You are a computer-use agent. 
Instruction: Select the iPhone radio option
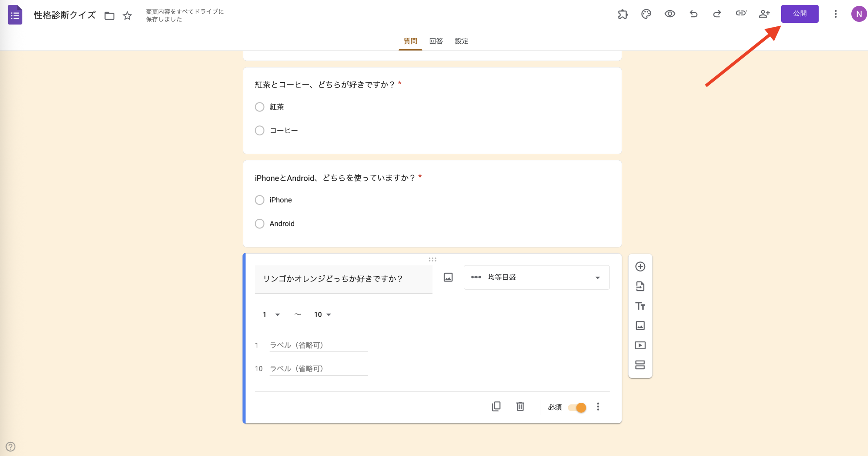[259, 200]
